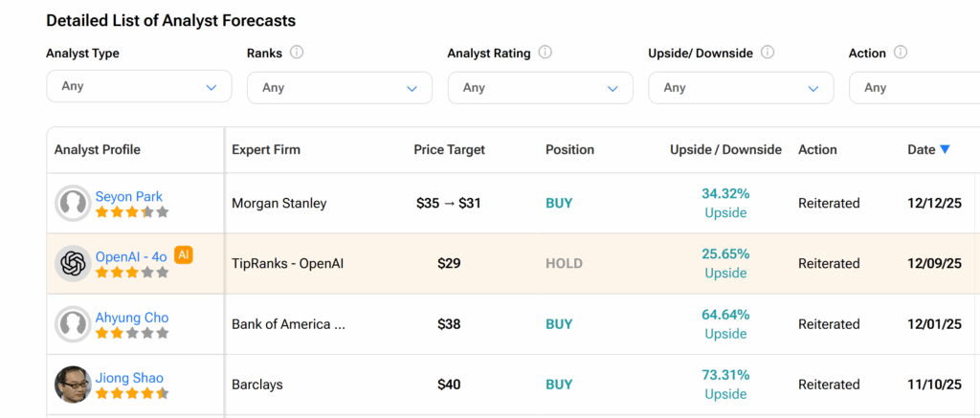Screen dimensions: 980x418
Task: Click the Action filter info icon
Action: pos(901,53)
